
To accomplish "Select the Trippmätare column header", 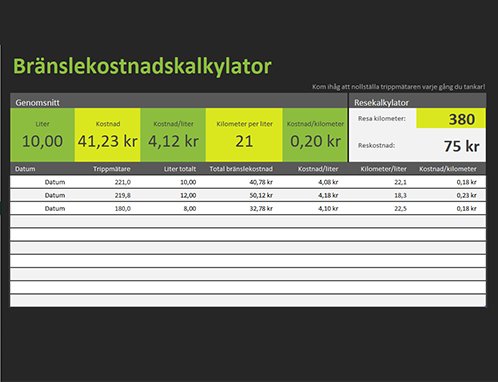I will 112,169.
